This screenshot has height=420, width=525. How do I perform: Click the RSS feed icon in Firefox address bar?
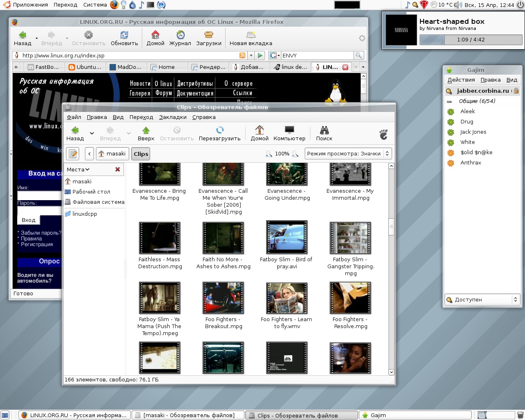click(x=242, y=55)
